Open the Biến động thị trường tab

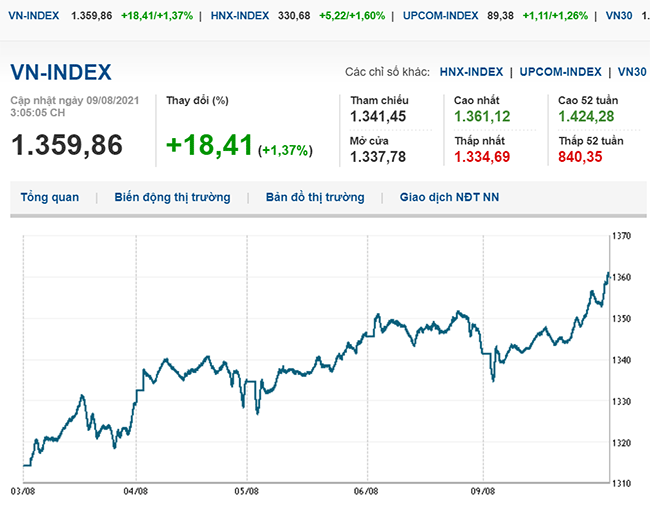(x=172, y=197)
